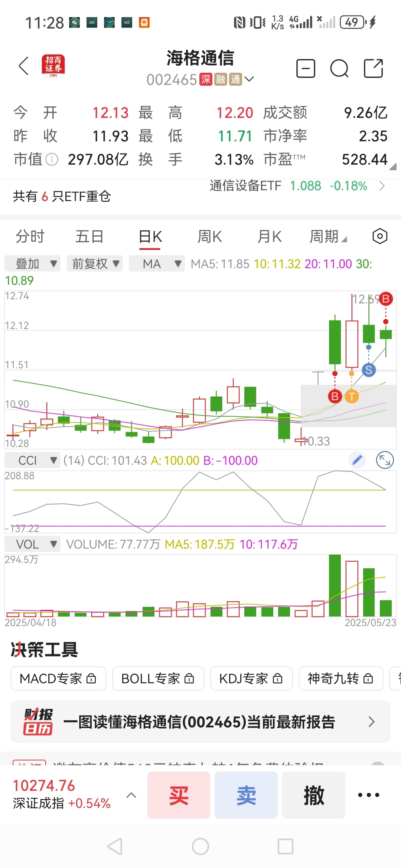401x868 pixels.
Task: Tap the orange T marker
Action: coord(352,397)
